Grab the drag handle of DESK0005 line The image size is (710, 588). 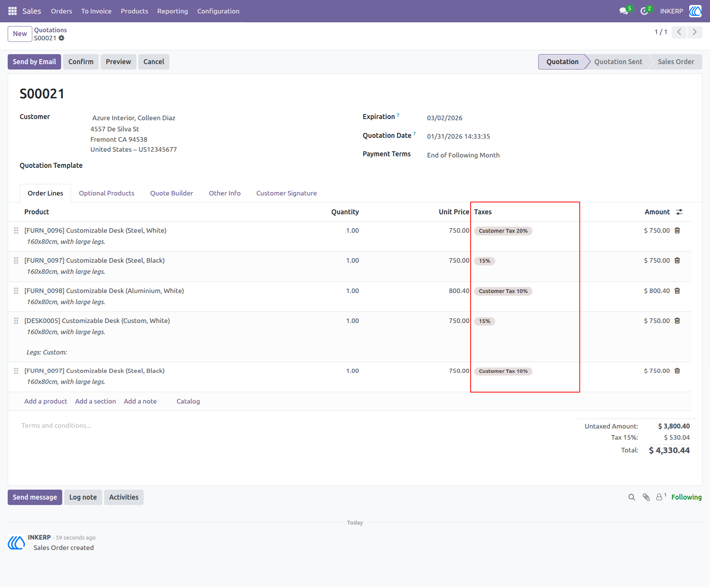pyautogui.click(x=16, y=321)
